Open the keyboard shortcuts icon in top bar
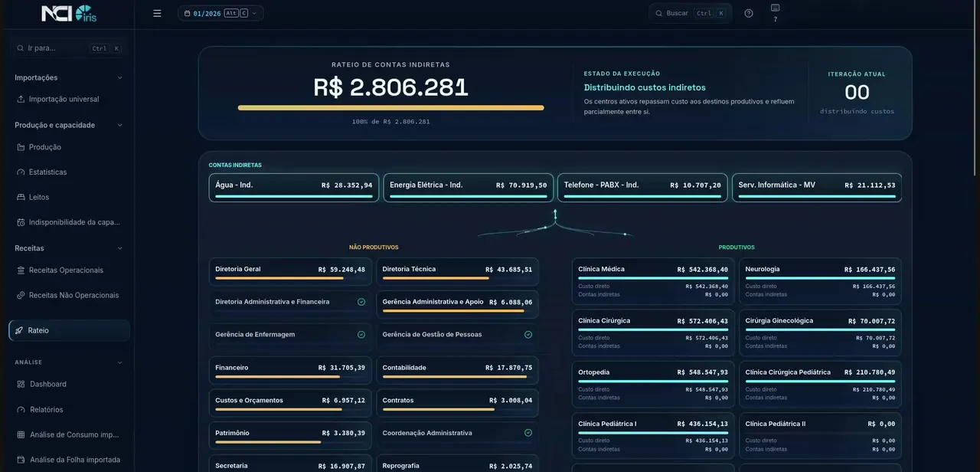Viewport: 980px width, 472px height. [x=775, y=8]
